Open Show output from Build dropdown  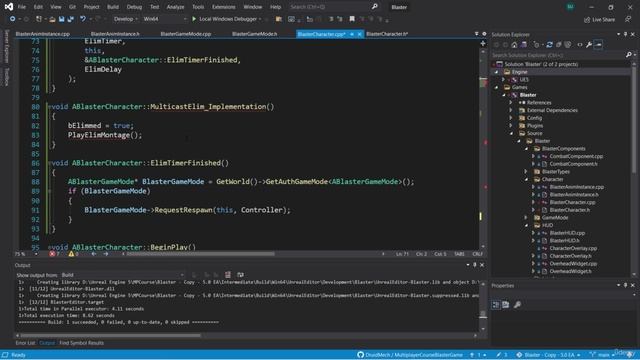tap(122, 275)
